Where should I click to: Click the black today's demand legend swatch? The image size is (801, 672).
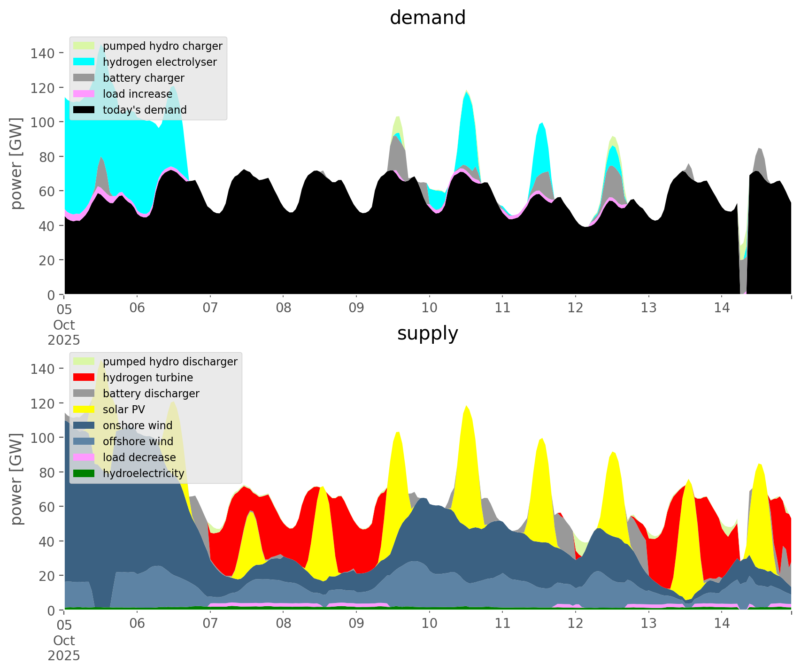click(x=84, y=110)
